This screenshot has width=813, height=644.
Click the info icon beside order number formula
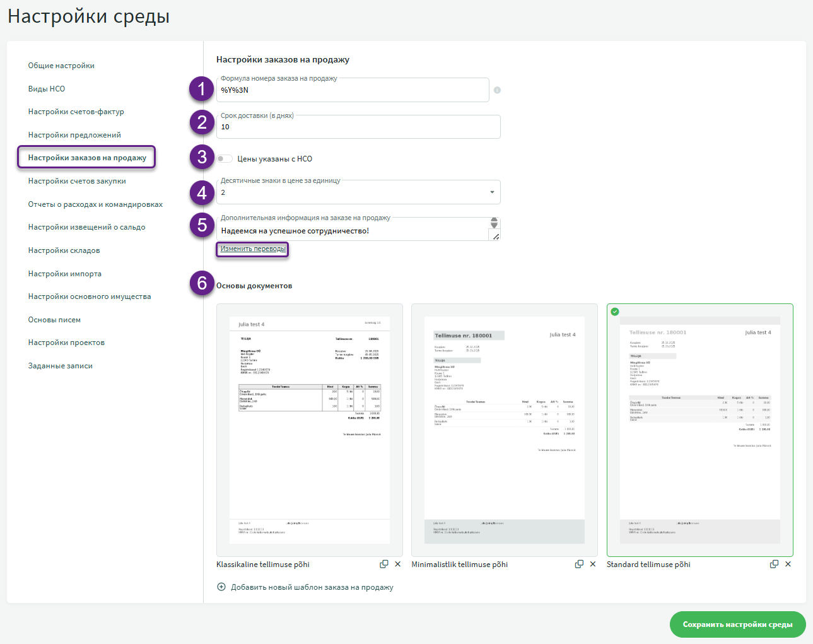click(x=497, y=90)
